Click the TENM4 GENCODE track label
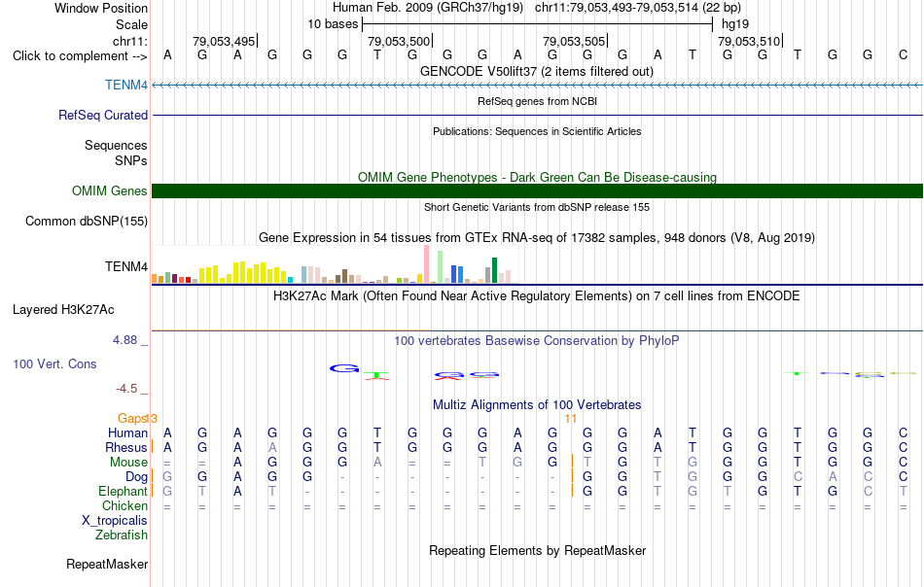The width and height of the screenshot is (924, 587). coord(126,86)
